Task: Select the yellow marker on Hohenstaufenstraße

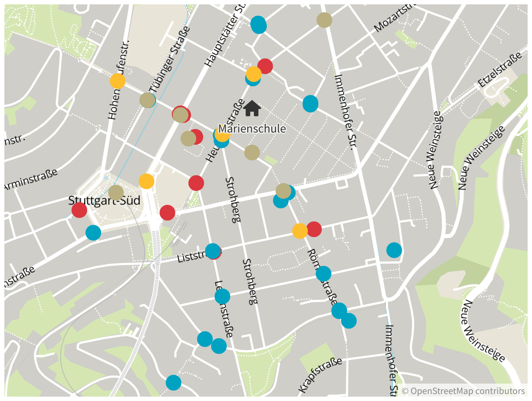Action: tap(118, 81)
